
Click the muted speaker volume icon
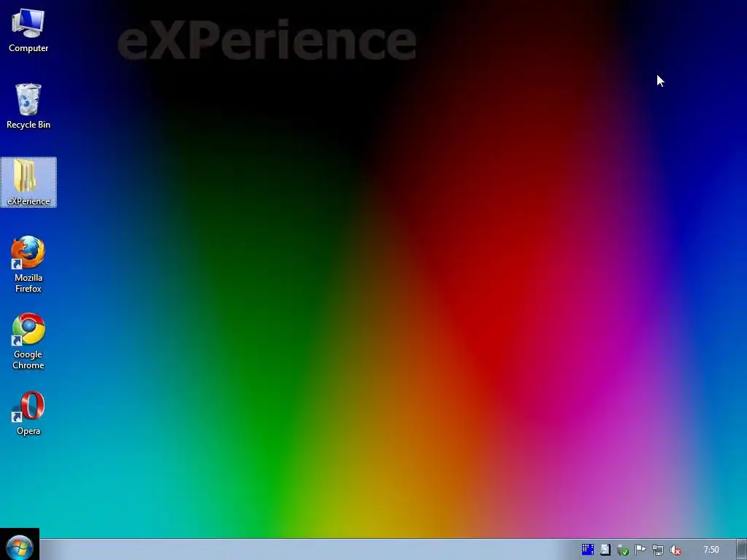point(675,550)
